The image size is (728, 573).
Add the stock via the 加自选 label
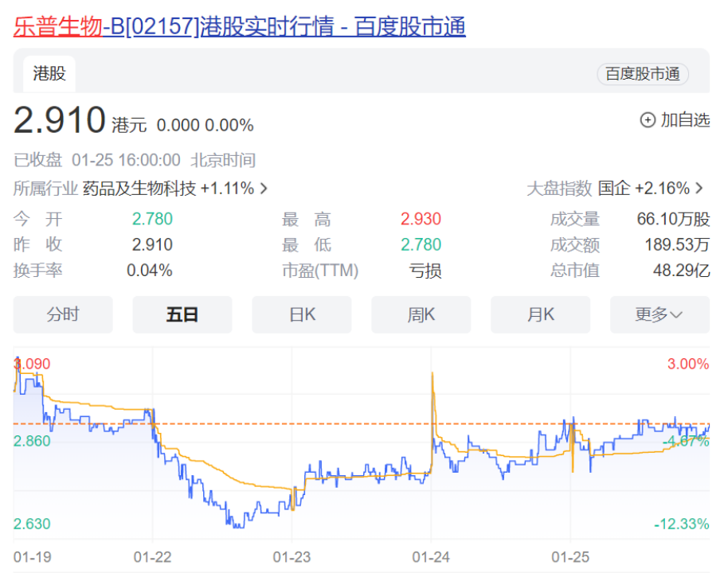point(685,120)
